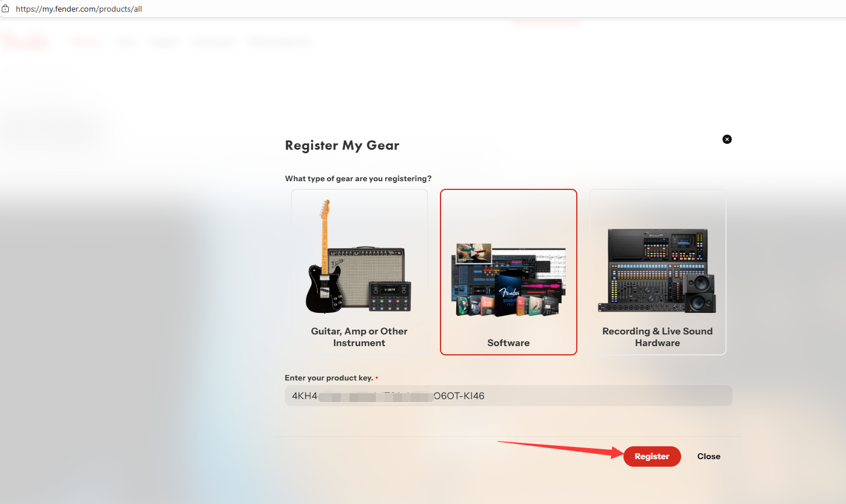The width and height of the screenshot is (846, 504).
Task: Click the Register My Gear heading
Action: [x=342, y=146]
